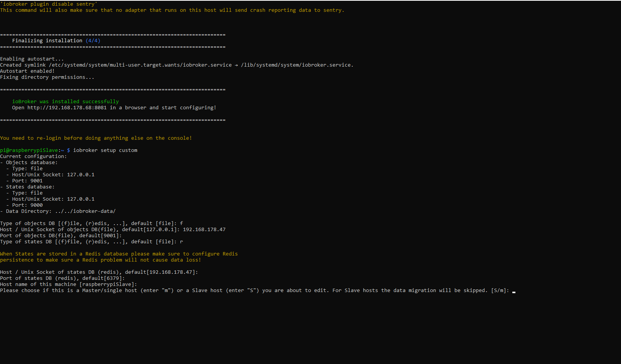Click the 'Current configuration:' line
Viewport: 621px width, 364px height.
click(34, 156)
